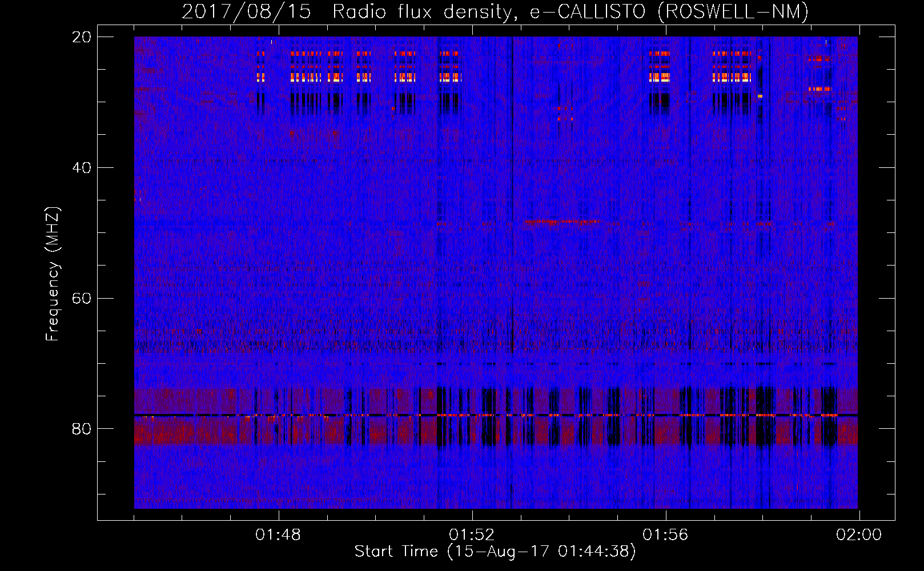Click the 02:00 time axis label
924x571 pixels.
click(x=859, y=535)
